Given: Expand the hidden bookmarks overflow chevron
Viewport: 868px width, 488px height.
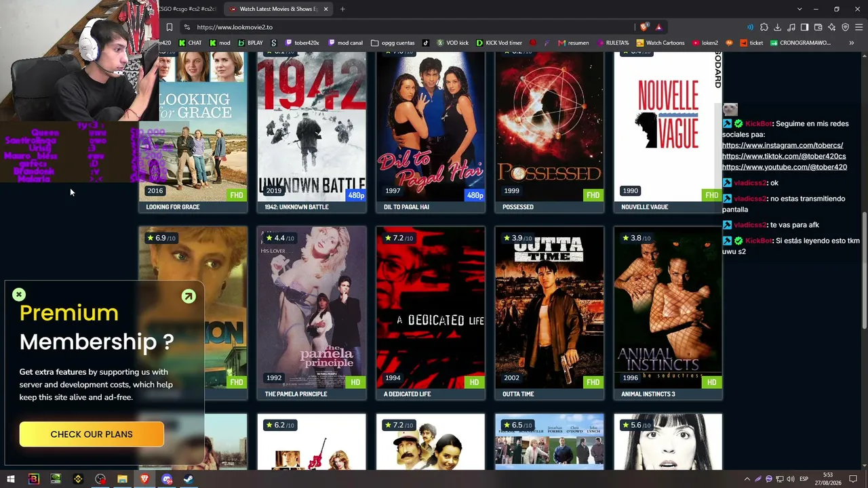Looking at the screenshot, I should 852,43.
